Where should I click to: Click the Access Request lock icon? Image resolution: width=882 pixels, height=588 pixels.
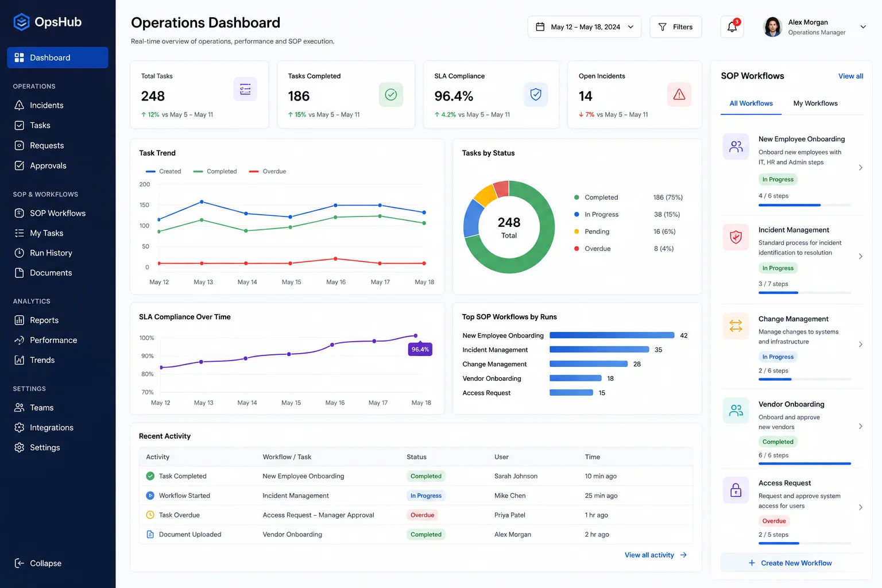coord(736,490)
